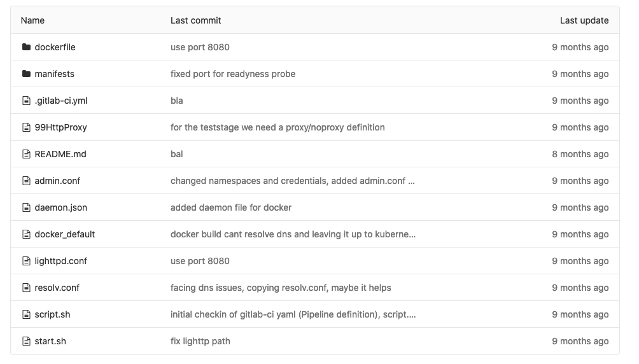Open the docker_default file
This screenshot has height=364, width=639.
click(x=65, y=234)
